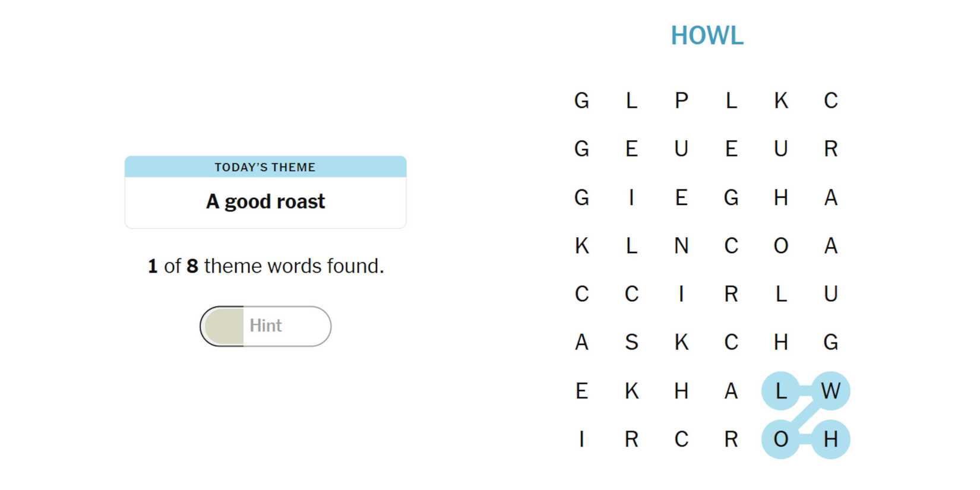Tap the R directly below top-right C

[x=830, y=148]
